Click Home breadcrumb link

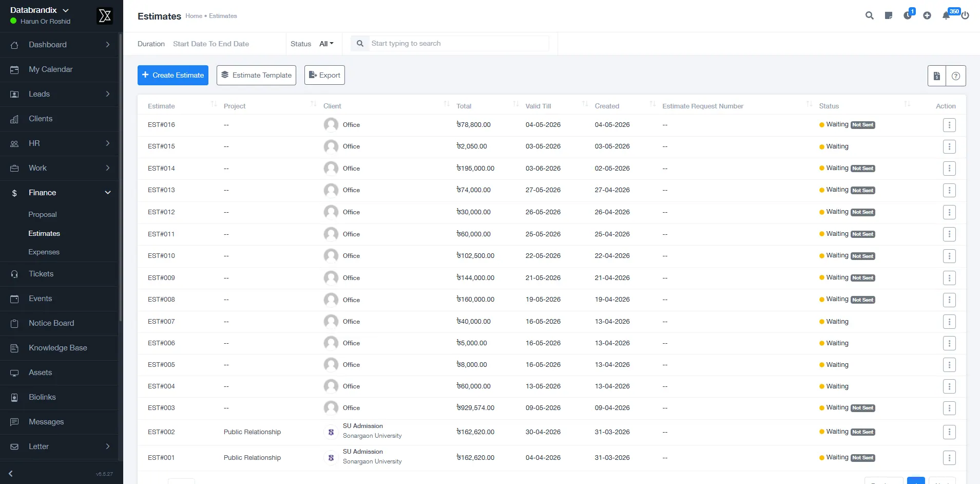[194, 16]
